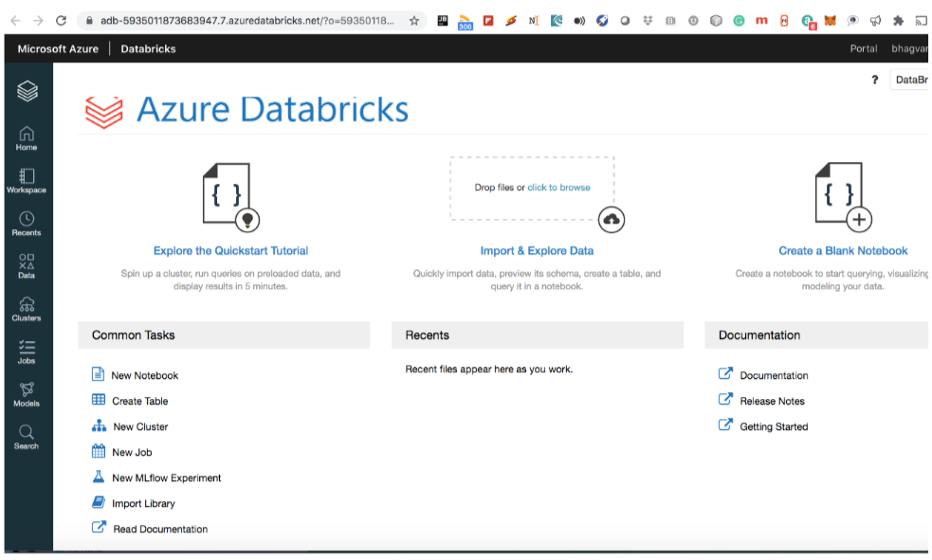Click the blank notebook plus icon

pyautogui.click(x=859, y=220)
